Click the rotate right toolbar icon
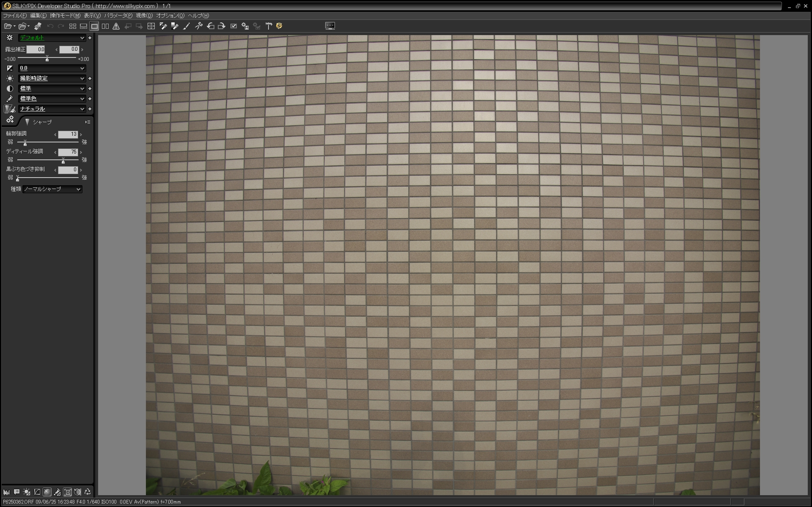 tap(221, 26)
